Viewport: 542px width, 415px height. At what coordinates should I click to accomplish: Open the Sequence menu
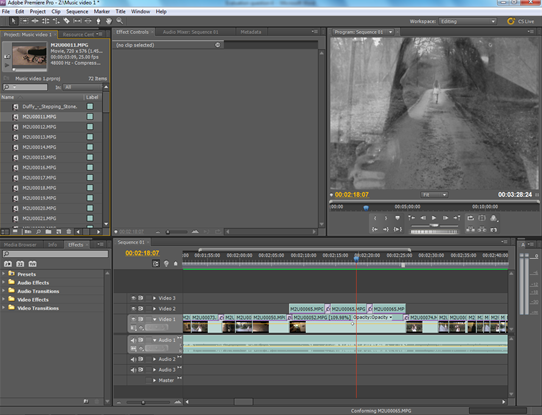pyautogui.click(x=77, y=11)
